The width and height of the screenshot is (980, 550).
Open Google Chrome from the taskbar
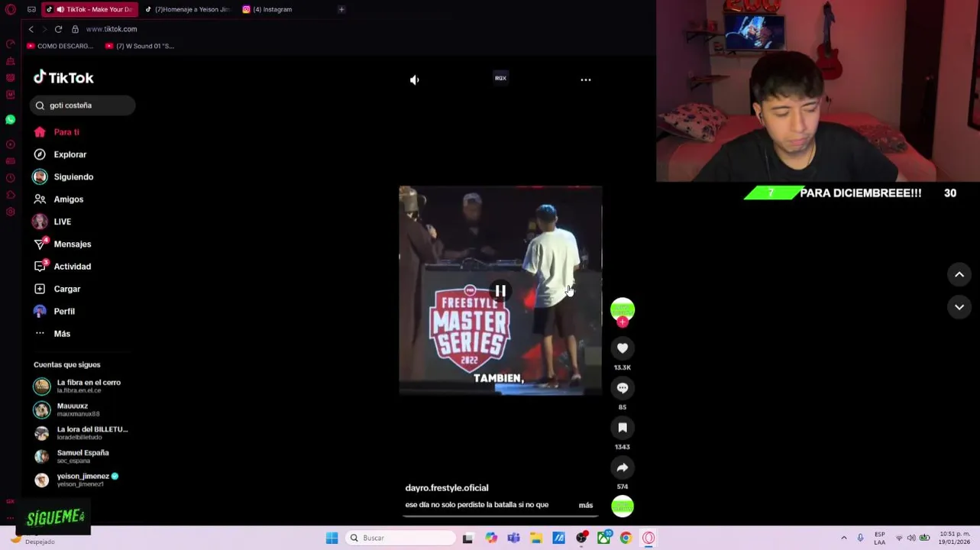[x=626, y=538]
